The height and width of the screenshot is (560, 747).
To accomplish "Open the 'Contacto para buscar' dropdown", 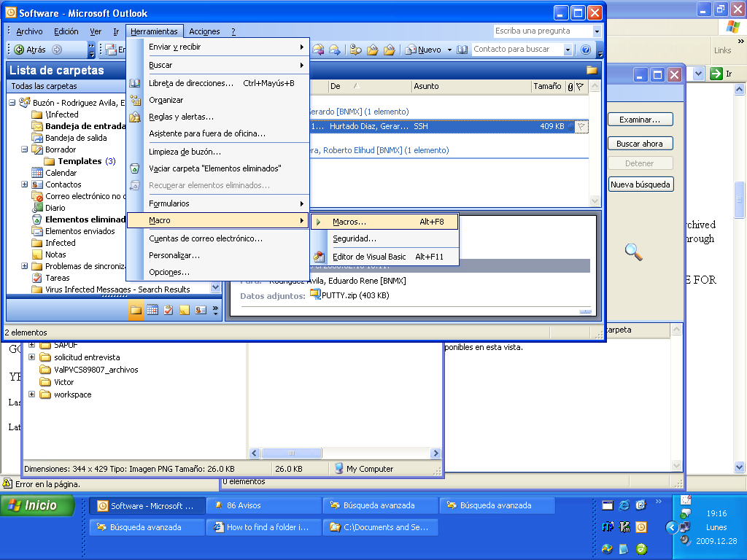I will pos(568,50).
